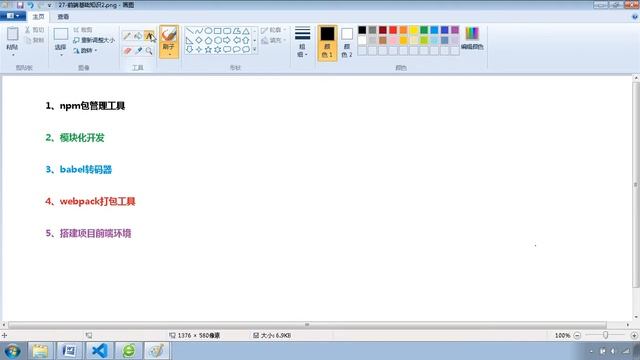Choose the Rectangle shape
640x360 pixels.
218,31
